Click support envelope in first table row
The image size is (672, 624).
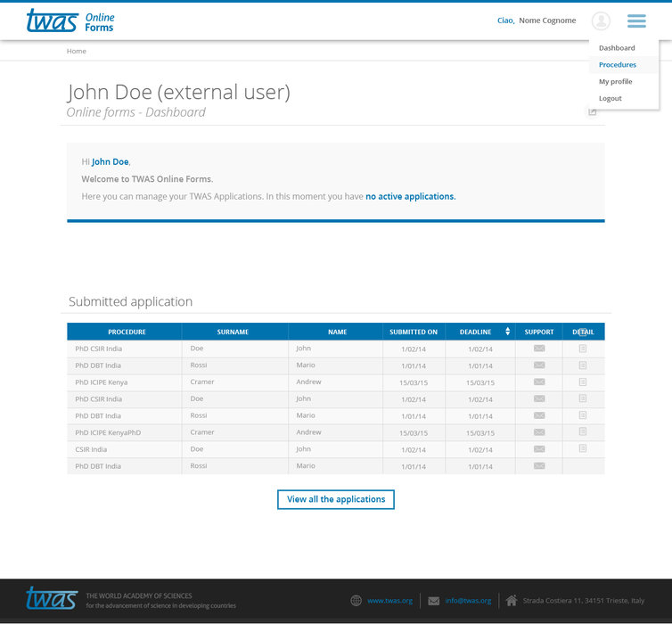coord(539,349)
